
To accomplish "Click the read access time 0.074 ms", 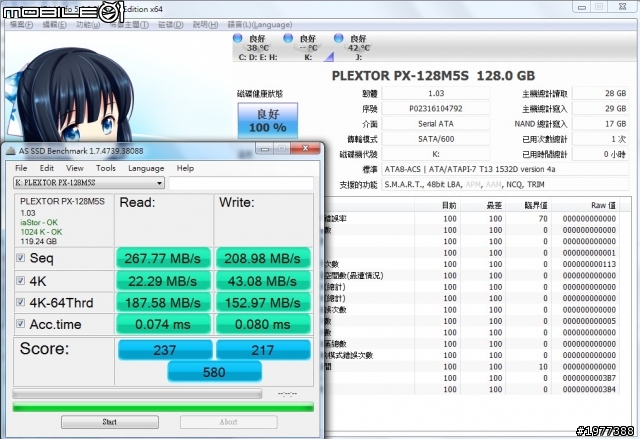I will click(163, 324).
